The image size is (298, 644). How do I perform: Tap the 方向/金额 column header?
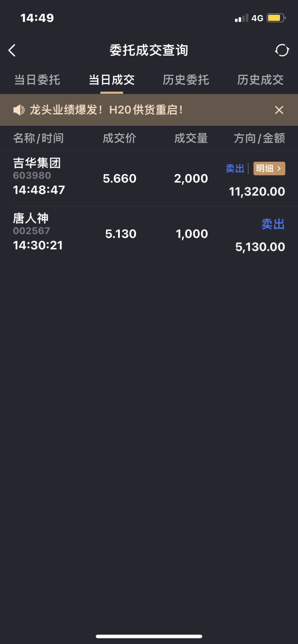click(x=259, y=138)
